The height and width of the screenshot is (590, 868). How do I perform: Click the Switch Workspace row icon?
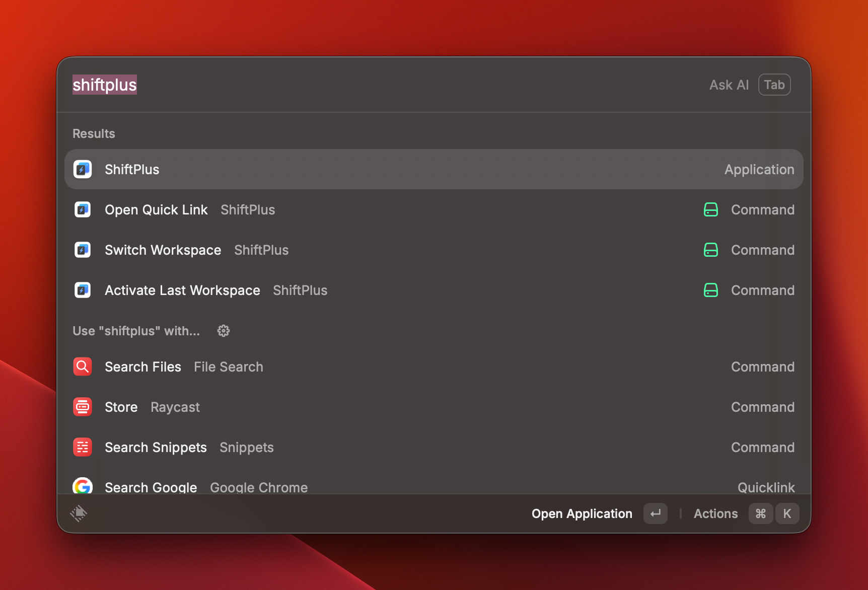click(83, 250)
